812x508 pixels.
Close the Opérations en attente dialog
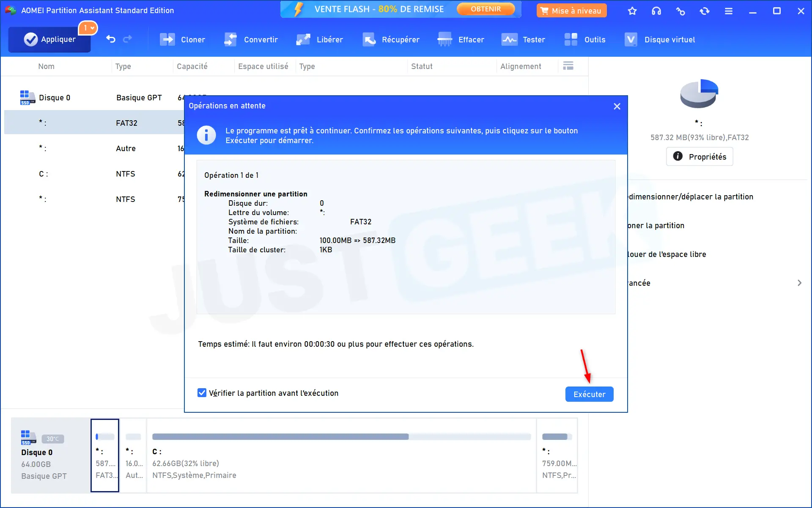pyautogui.click(x=617, y=106)
